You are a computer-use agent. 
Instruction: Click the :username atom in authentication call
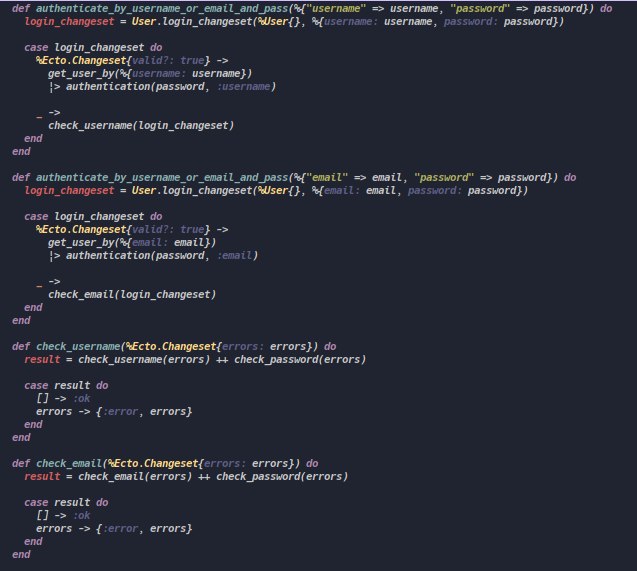[243, 87]
